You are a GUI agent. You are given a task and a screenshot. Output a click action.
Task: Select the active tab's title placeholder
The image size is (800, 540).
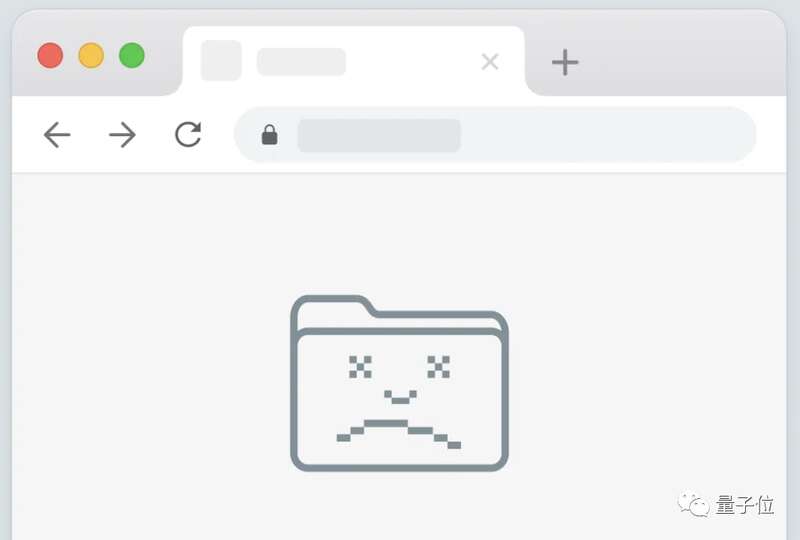coord(302,62)
